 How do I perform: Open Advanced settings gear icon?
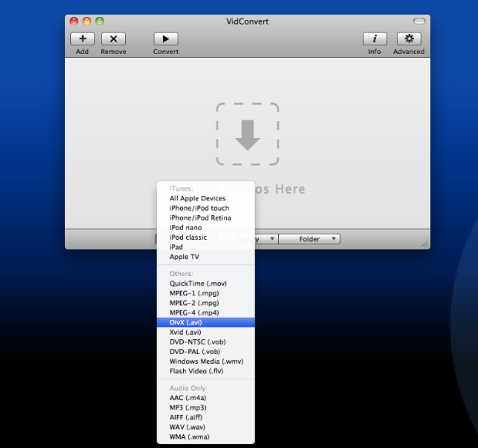tap(409, 39)
